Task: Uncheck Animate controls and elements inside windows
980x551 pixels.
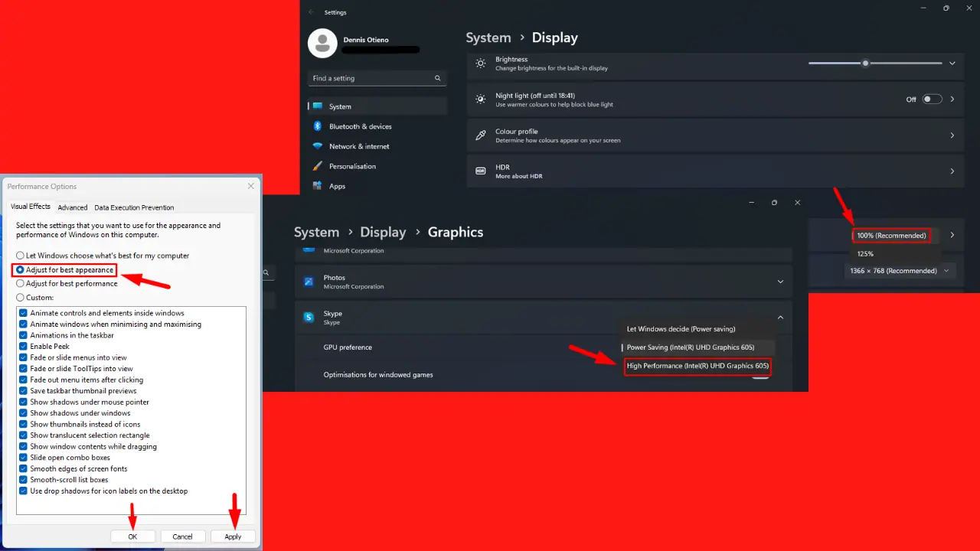Action: 24,313
